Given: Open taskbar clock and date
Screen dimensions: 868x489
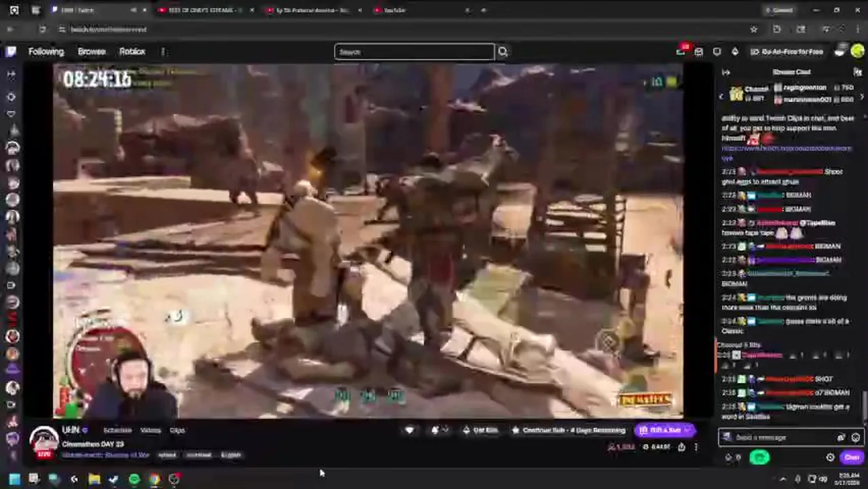Looking at the screenshot, I should point(849,479).
